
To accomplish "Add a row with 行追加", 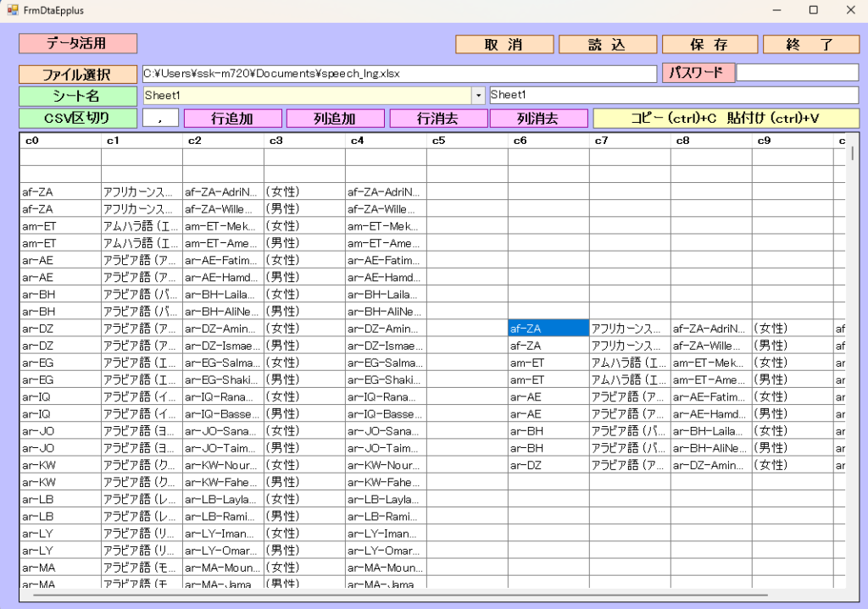I will coord(232,119).
